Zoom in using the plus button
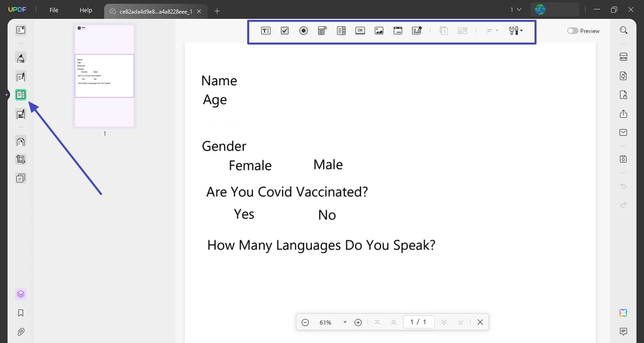Image resolution: width=644 pixels, height=343 pixels. 358,322
